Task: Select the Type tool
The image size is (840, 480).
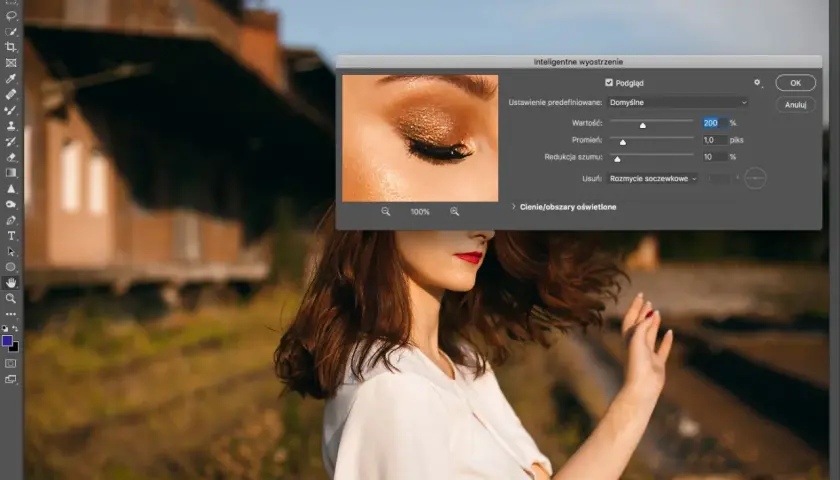Action: [11, 236]
